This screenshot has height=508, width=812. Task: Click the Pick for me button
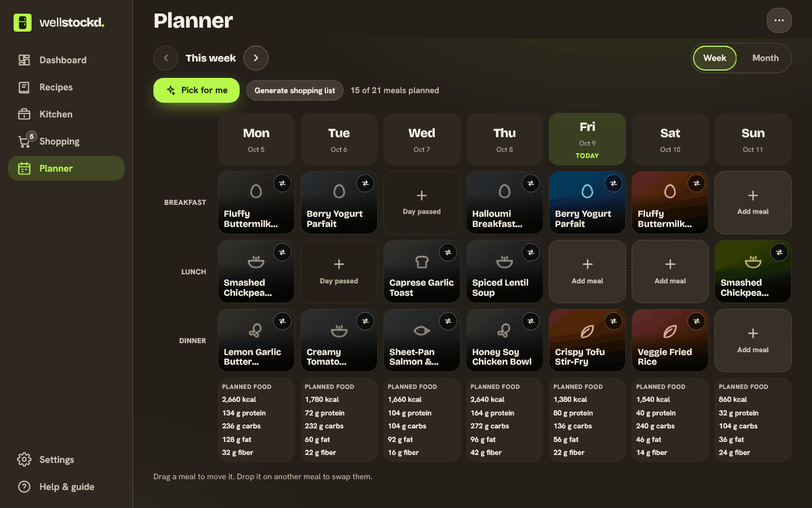(x=196, y=90)
